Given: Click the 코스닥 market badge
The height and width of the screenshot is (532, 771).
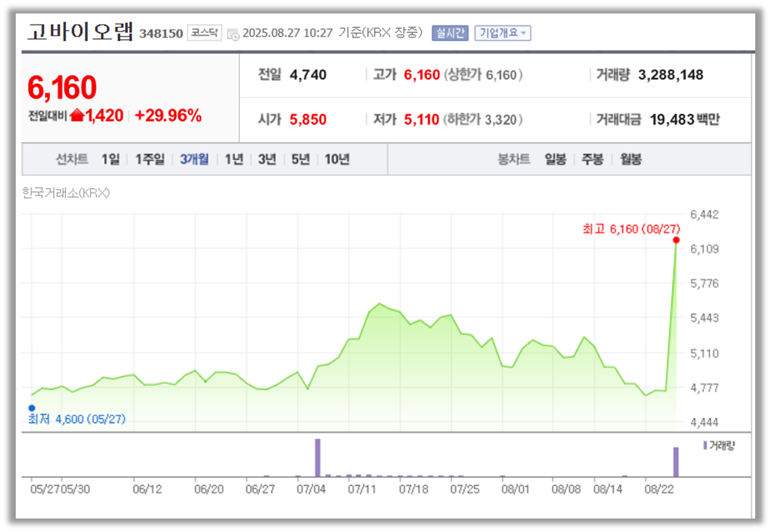Looking at the screenshot, I should [205, 33].
